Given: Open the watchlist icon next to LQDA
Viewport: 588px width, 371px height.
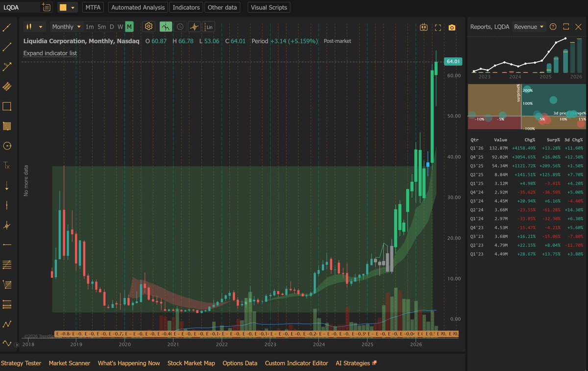Looking at the screenshot, I should (x=46, y=7).
